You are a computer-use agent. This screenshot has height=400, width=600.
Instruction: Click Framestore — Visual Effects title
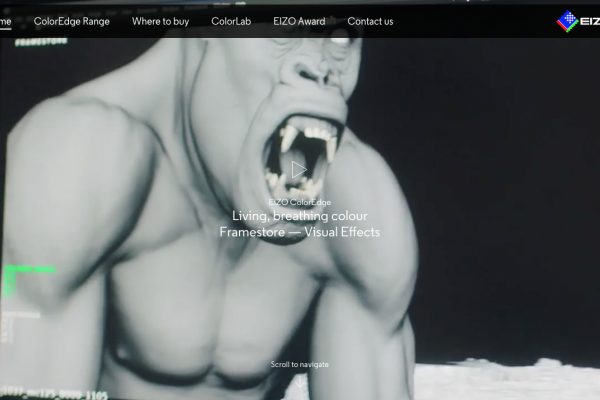[300, 232]
